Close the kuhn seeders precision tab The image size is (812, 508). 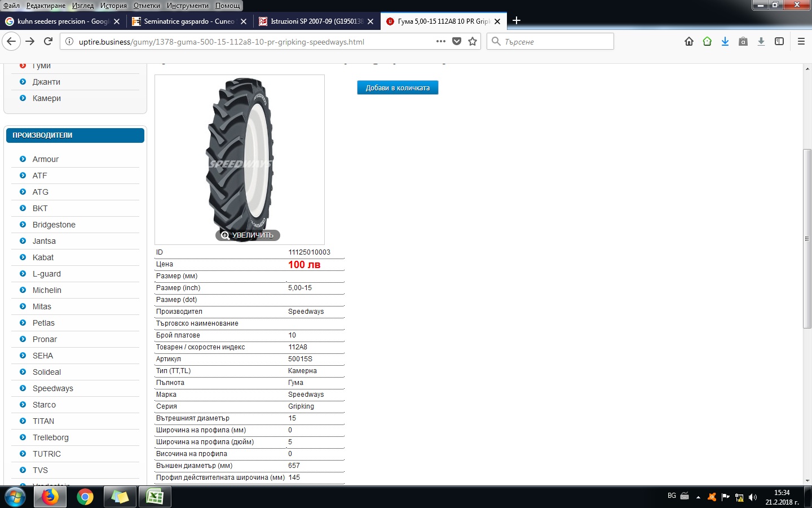(x=117, y=21)
